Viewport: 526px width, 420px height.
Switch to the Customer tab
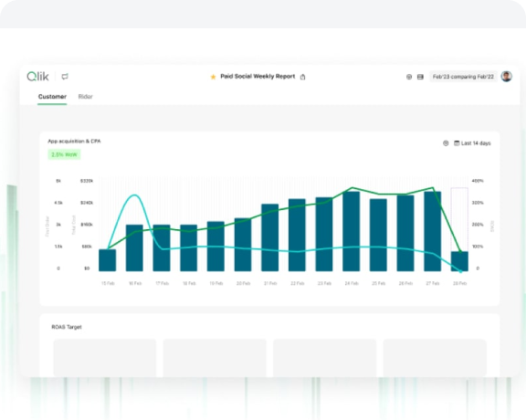(52, 97)
